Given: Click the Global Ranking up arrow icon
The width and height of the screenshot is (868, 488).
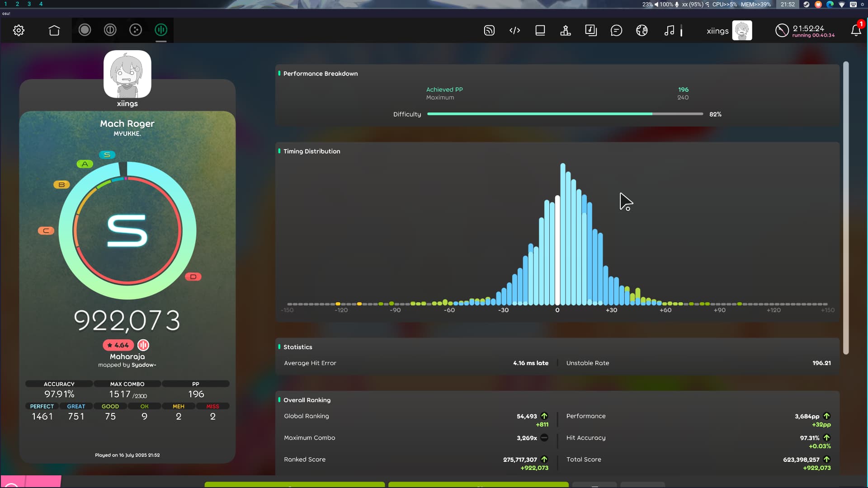Looking at the screenshot, I should click(x=544, y=416).
